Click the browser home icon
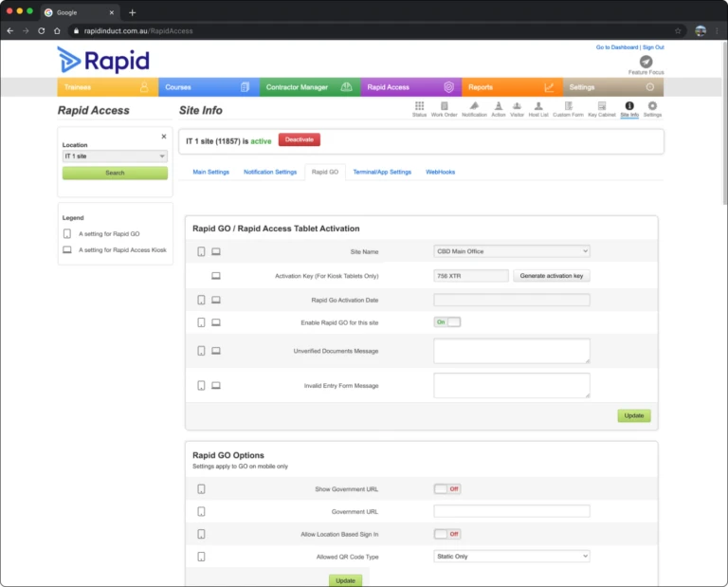Image resolution: width=728 pixels, height=587 pixels. 57,30
